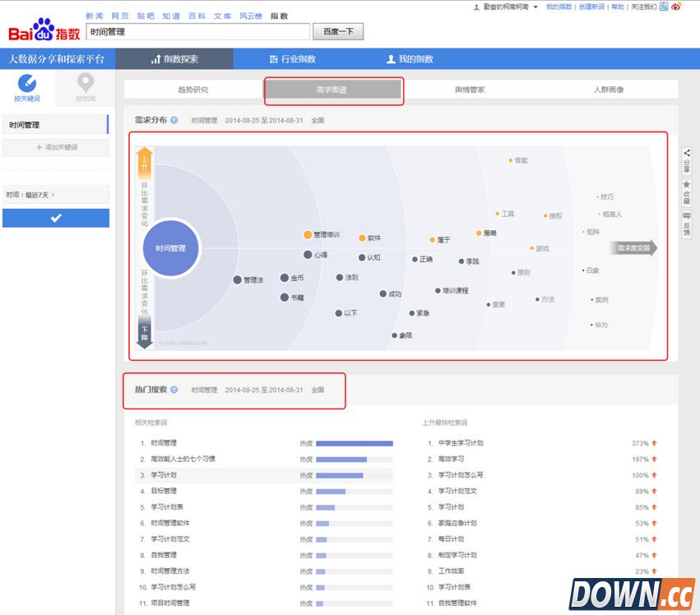Open help icon next to 需求分布
This screenshot has width=700, height=615.
click(x=174, y=120)
